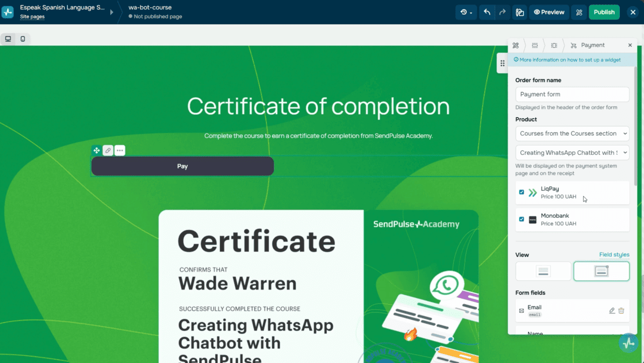Uncheck the Monobank payment method

click(x=522, y=219)
